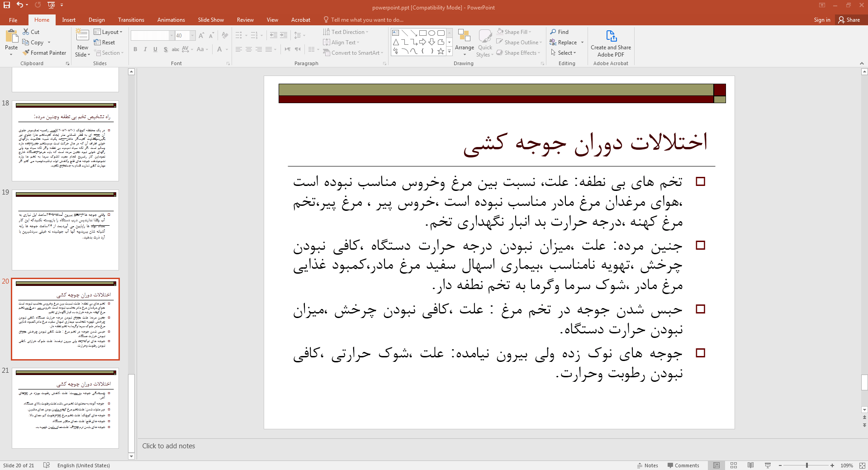This screenshot has height=470, width=868.
Task: Toggle bold formatting
Action: point(135,49)
